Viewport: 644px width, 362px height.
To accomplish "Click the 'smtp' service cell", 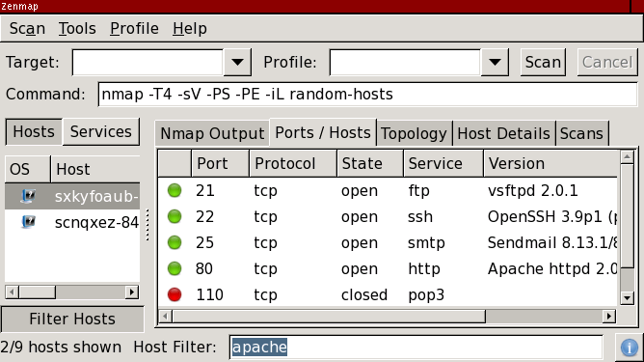I will pos(426,243).
